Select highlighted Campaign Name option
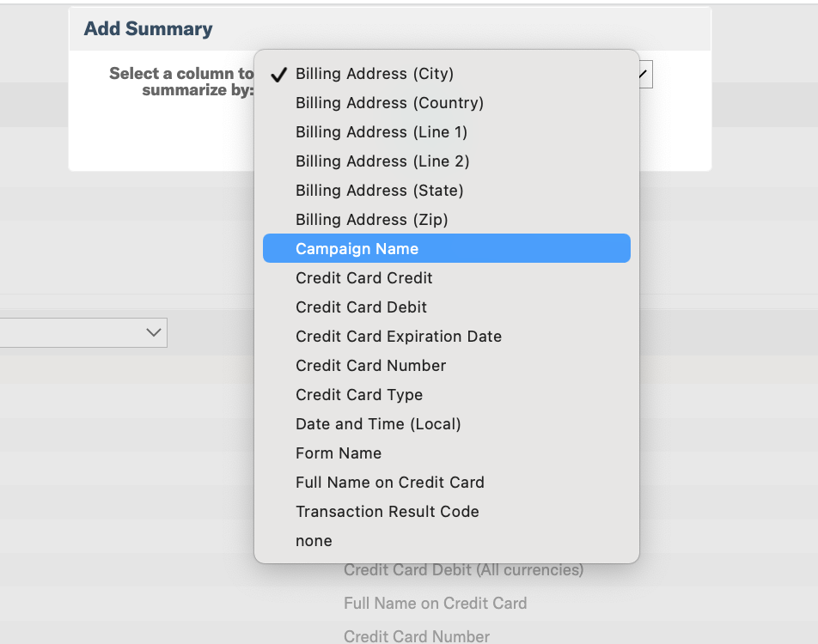This screenshot has width=818, height=644. coord(447,248)
